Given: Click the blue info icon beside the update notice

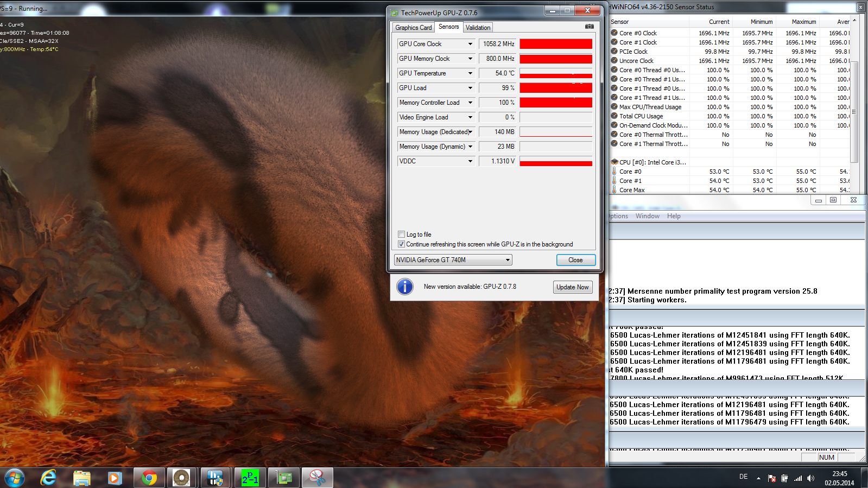Looking at the screenshot, I should point(405,287).
